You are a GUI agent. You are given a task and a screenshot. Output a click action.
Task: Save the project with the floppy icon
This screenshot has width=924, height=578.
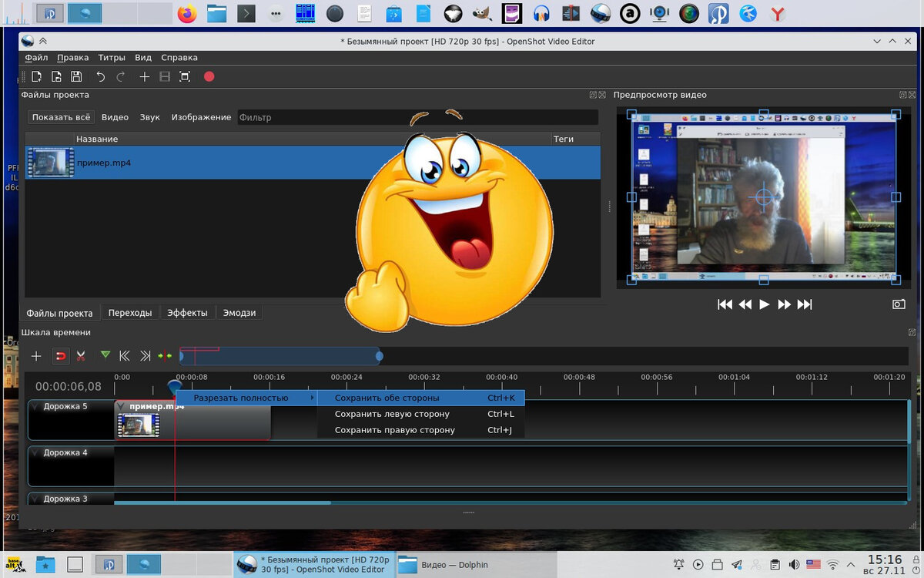pyautogui.click(x=76, y=76)
